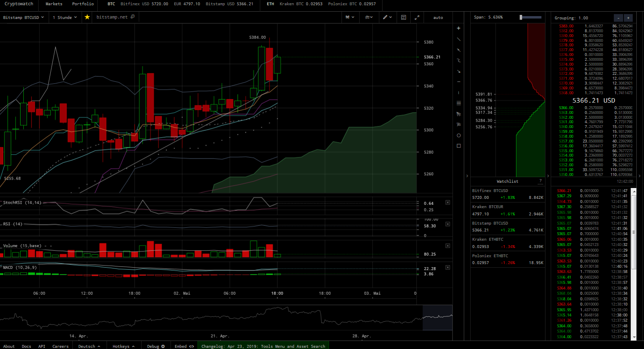Open the ETH ticker group
Image resolution: width=644 pixels, height=349 pixels.
click(x=270, y=4)
